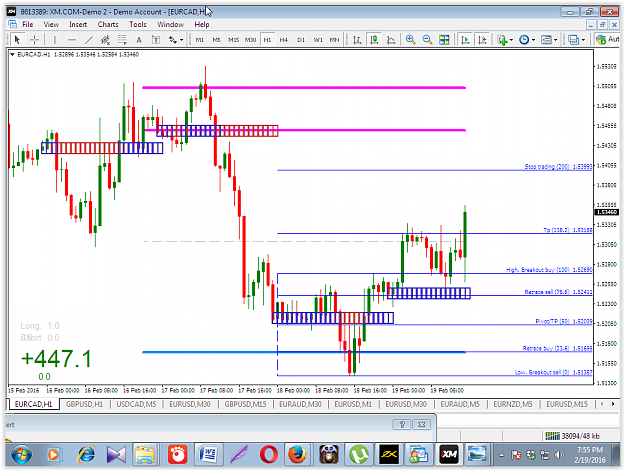Set timeframe to M5

point(216,39)
